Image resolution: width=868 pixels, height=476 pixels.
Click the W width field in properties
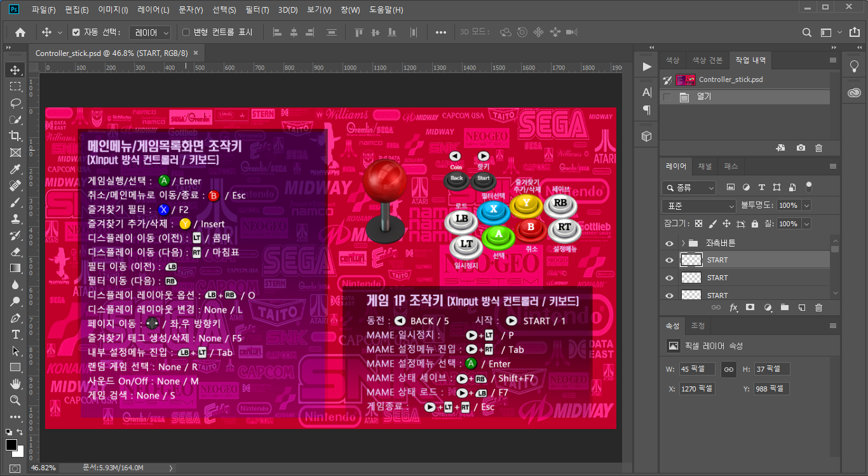pos(697,369)
